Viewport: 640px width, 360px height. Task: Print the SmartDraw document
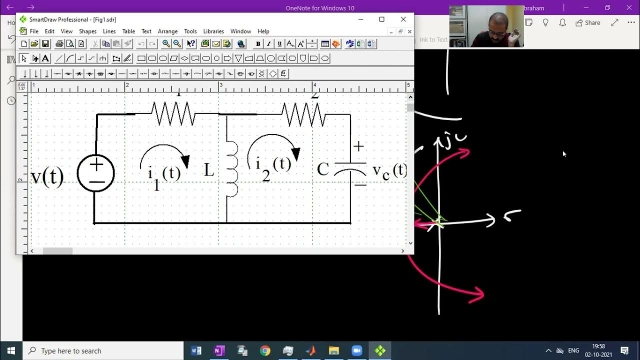pos(60,44)
